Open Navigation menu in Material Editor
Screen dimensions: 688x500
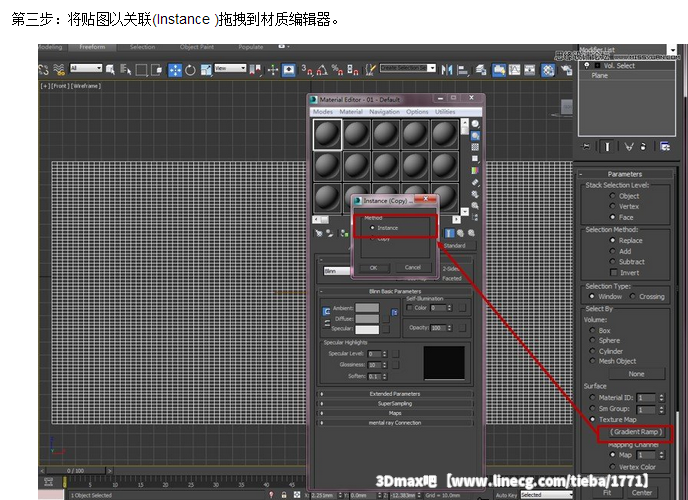(384, 112)
